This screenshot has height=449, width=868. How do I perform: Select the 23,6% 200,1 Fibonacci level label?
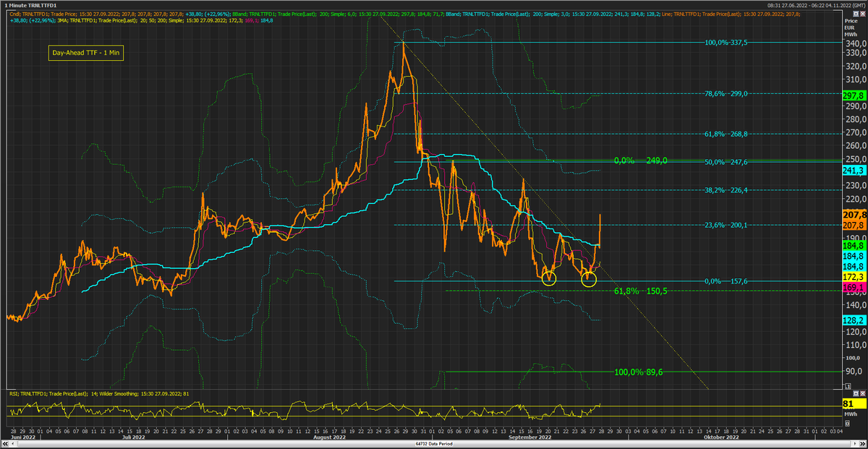(x=726, y=225)
